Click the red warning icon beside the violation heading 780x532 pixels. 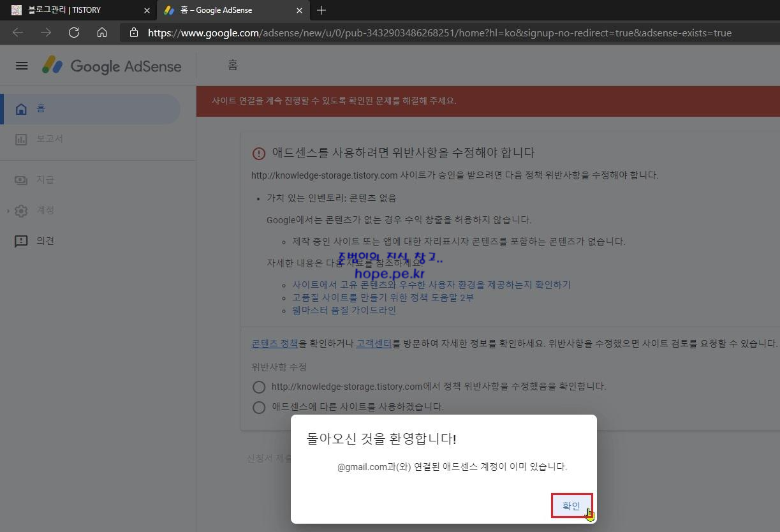click(258, 153)
